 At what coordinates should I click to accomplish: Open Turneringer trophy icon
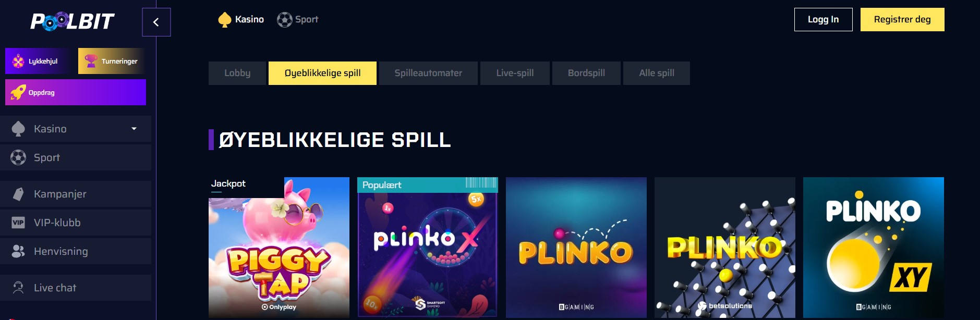coord(91,61)
